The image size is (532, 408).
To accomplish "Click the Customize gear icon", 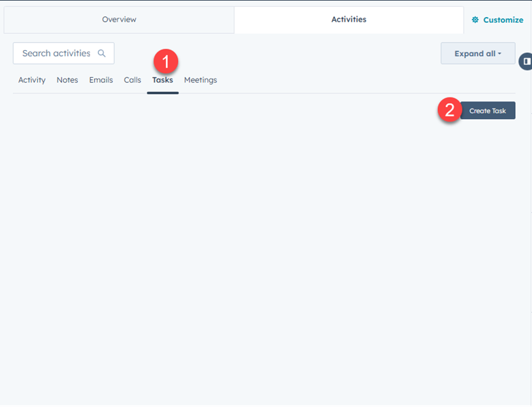I will point(475,20).
